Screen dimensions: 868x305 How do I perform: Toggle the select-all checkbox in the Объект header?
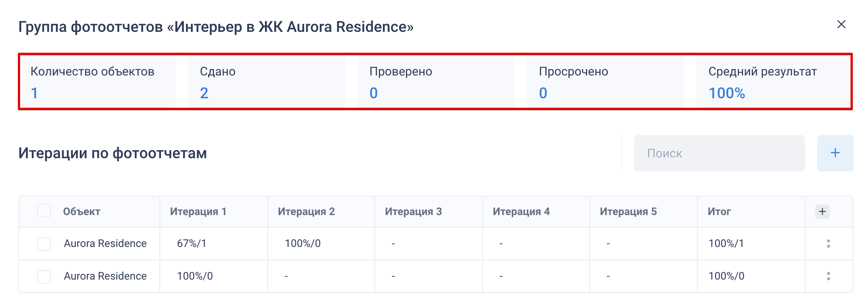(x=44, y=211)
